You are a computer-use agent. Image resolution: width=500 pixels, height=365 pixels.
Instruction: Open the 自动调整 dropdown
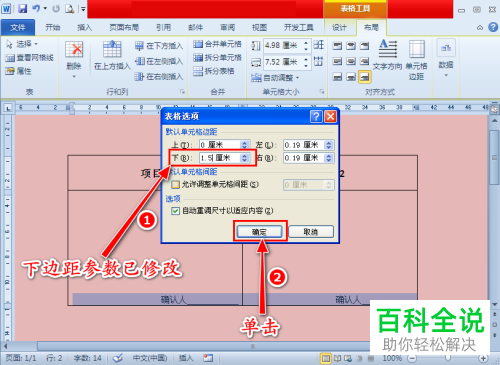coord(275,78)
